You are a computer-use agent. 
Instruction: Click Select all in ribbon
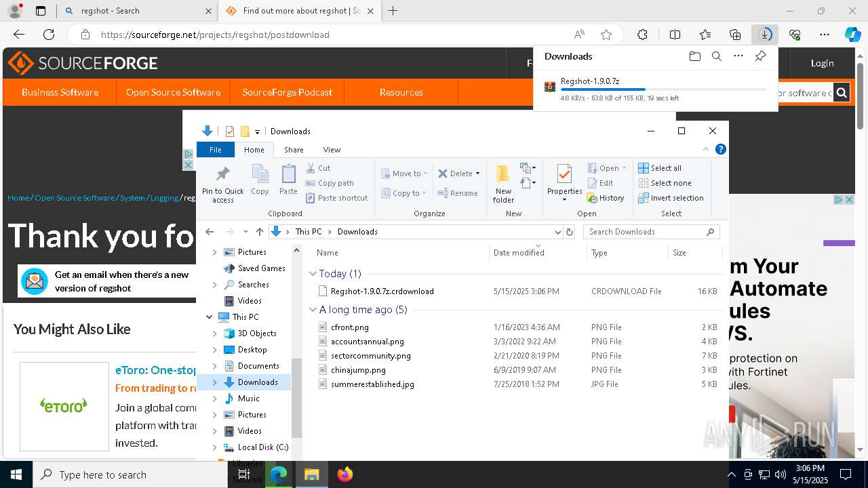click(x=660, y=168)
